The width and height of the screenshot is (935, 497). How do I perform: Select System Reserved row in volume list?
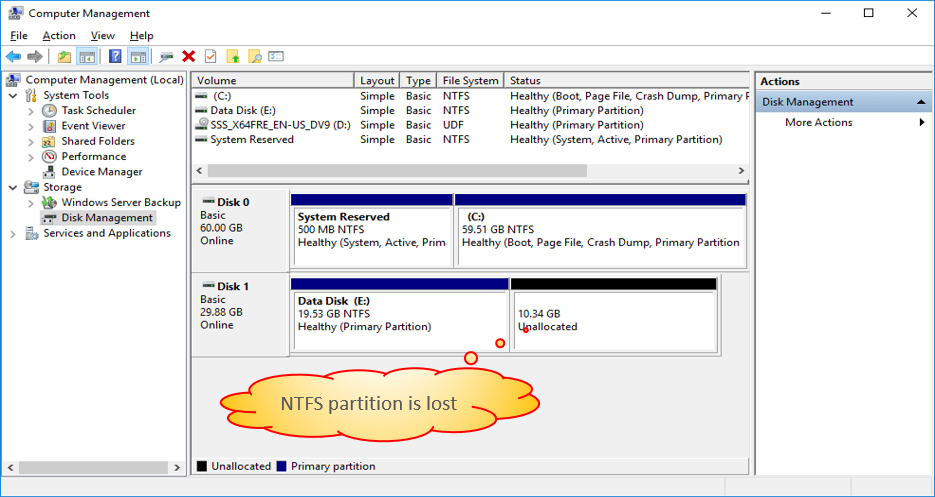click(x=470, y=140)
